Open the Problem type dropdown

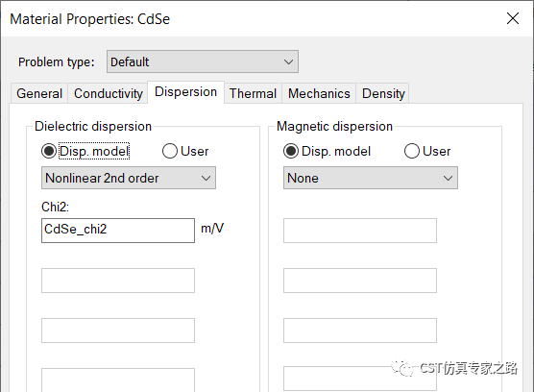[203, 61]
